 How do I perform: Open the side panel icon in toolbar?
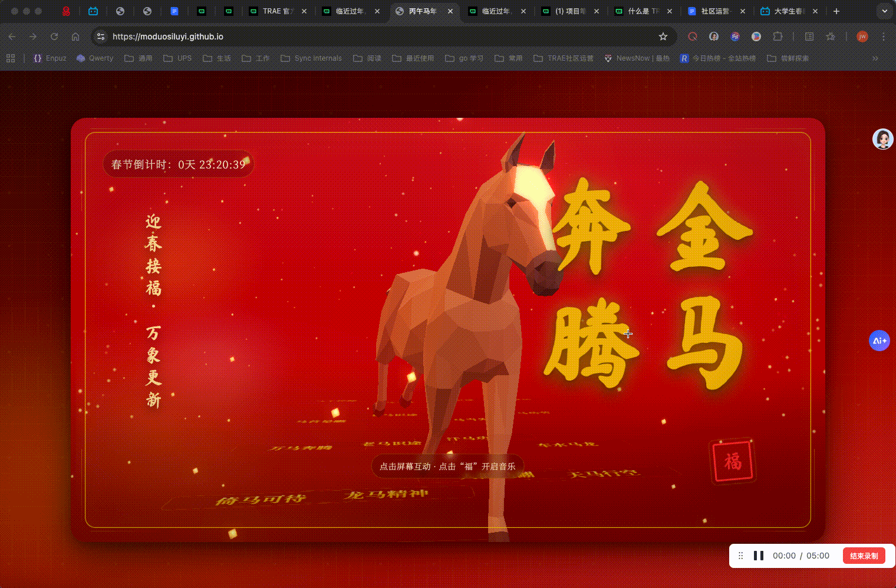tap(809, 37)
